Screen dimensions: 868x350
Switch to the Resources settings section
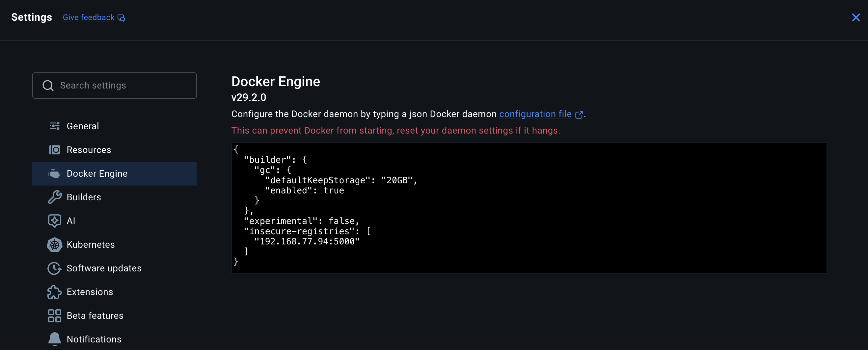pos(89,150)
